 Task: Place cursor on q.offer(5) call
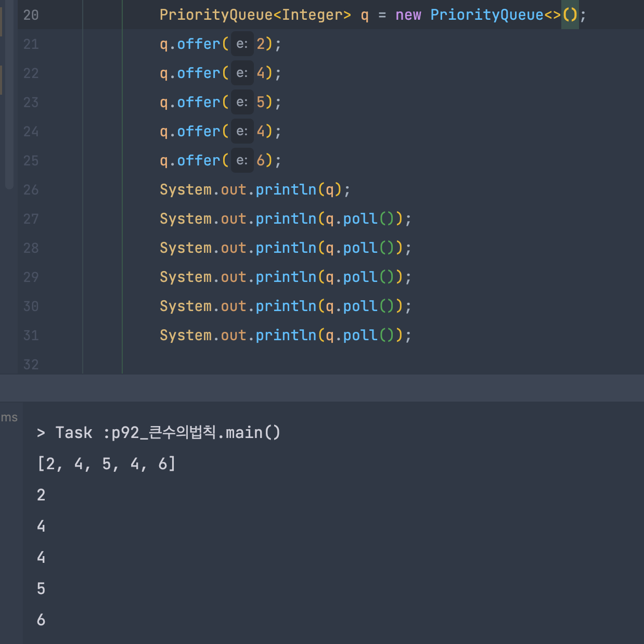pyautogui.click(x=220, y=102)
